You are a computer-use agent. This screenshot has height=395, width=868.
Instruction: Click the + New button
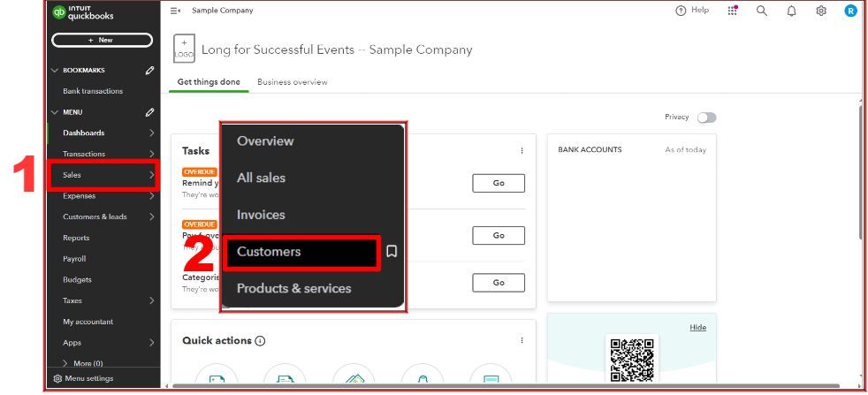(x=102, y=40)
